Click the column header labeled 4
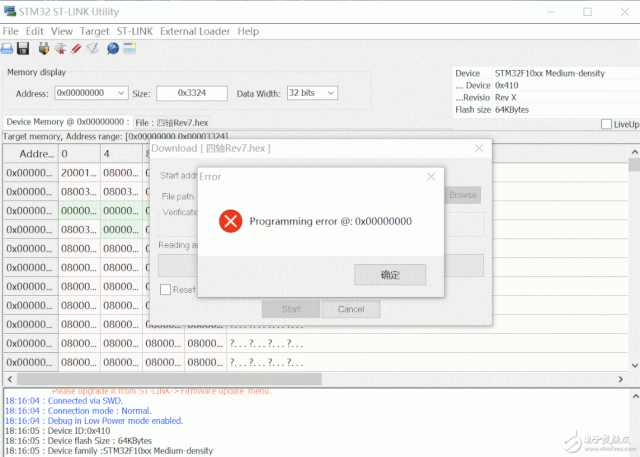The width and height of the screenshot is (640, 457). 122,154
